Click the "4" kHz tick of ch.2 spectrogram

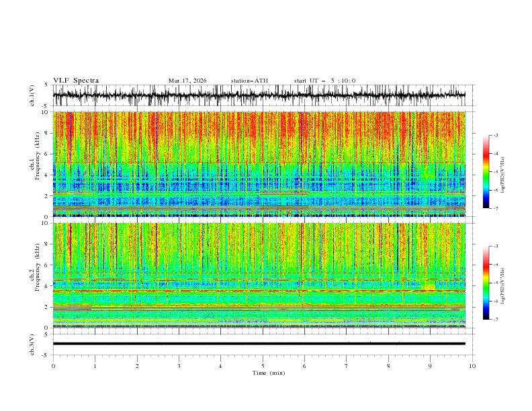(47, 286)
